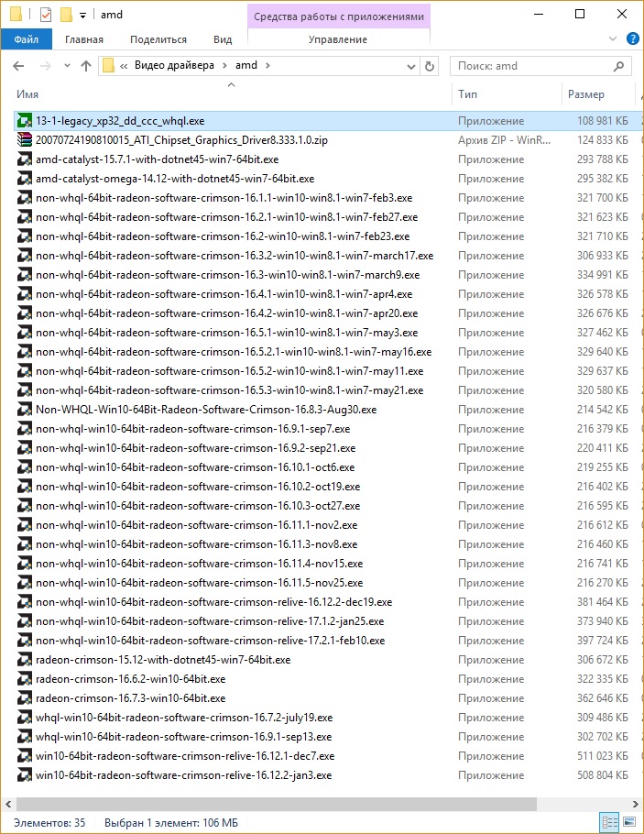Sort by the Тип column header
The image size is (644, 834).
[467, 94]
